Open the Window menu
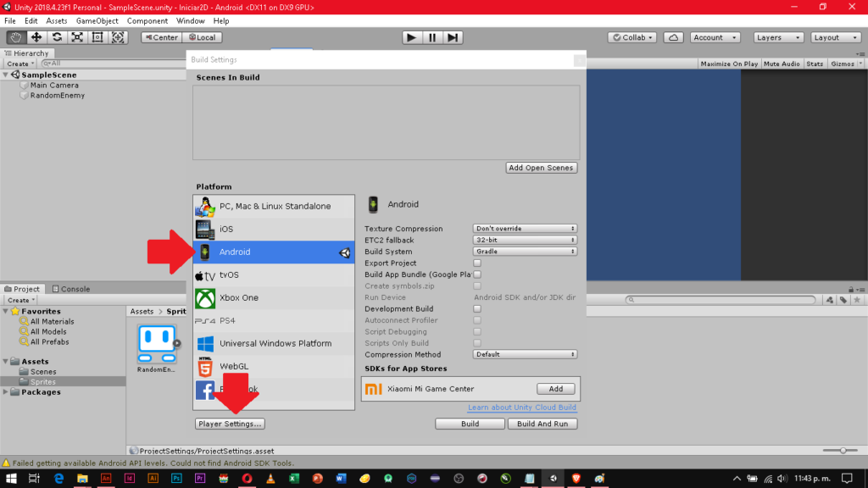Image resolution: width=868 pixels, height=488 pixels. coord(191,21)
